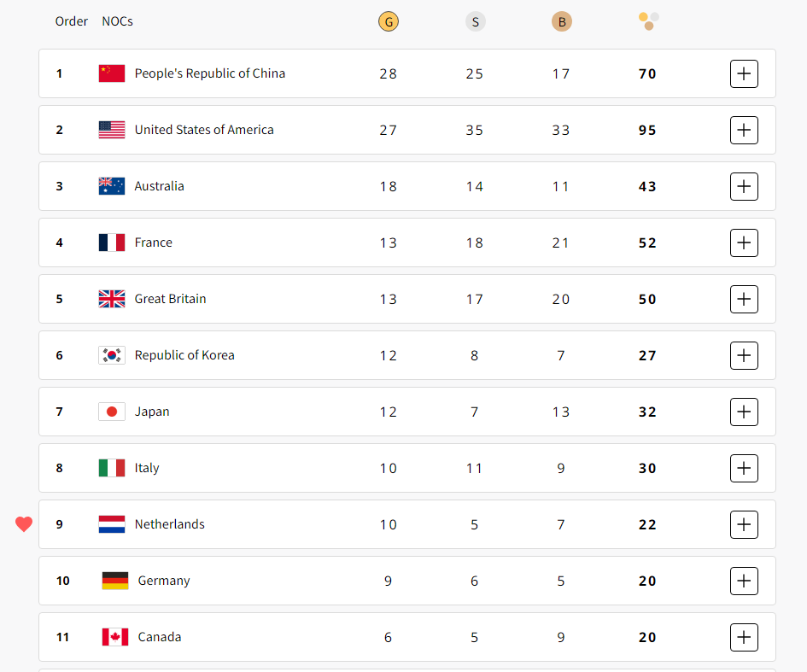
Task: Click the Republic of Korea flag icon
Action: click(112, 355)
